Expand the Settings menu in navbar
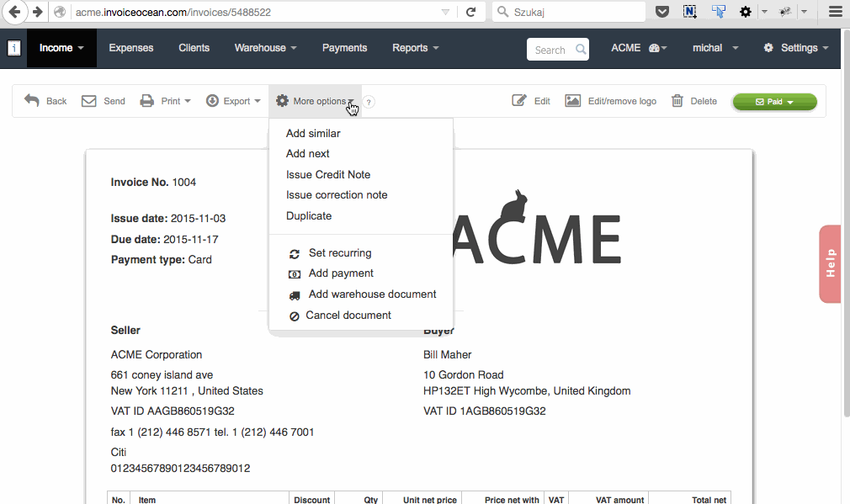This screenshot has height=504, width=850. pyautogui.click(x=796, y=48)
